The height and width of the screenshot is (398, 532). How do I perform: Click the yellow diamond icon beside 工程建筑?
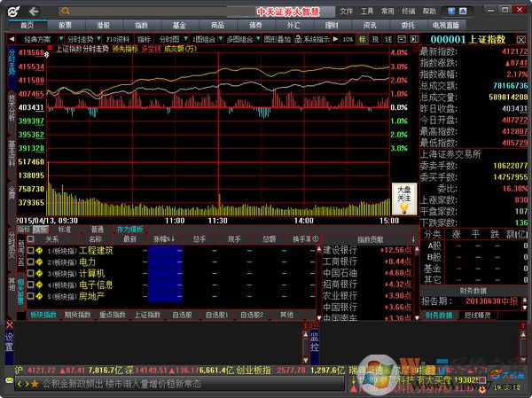[38, 251]
